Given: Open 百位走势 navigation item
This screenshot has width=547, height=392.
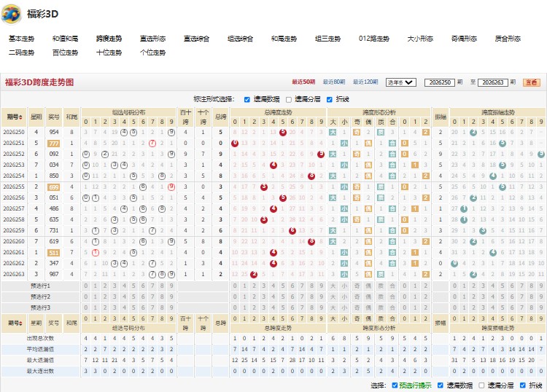Looking at the screenshot, I should (65, 52).
